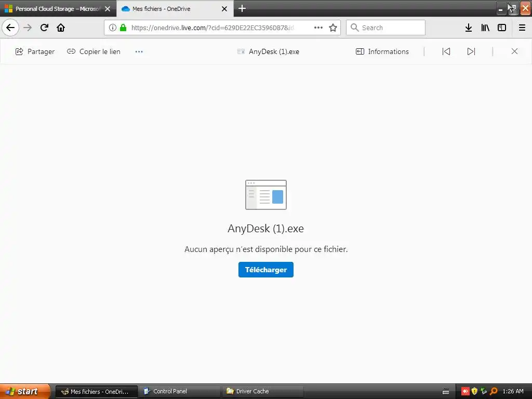
Task: Bookmark this page with the star
Action: tap(333, 28)
